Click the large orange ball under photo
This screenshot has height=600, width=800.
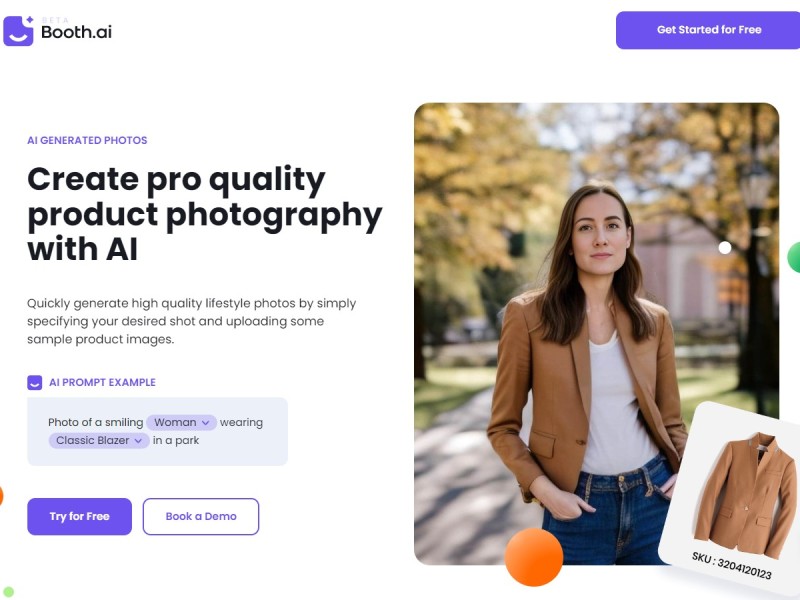tap(534, 557)
